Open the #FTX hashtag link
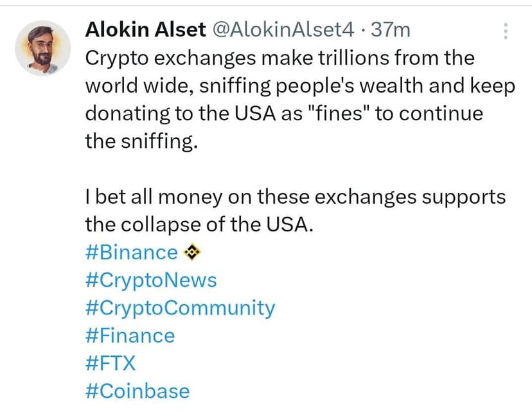The image size is (532, 412). (111, 363)
